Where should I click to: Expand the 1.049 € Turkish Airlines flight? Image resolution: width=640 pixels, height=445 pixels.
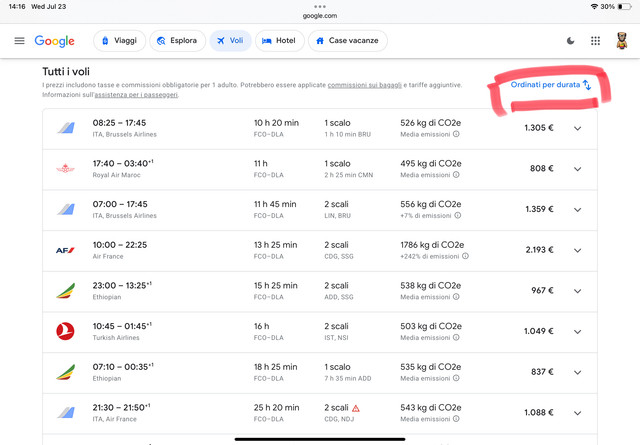click(x=578, y=332)
